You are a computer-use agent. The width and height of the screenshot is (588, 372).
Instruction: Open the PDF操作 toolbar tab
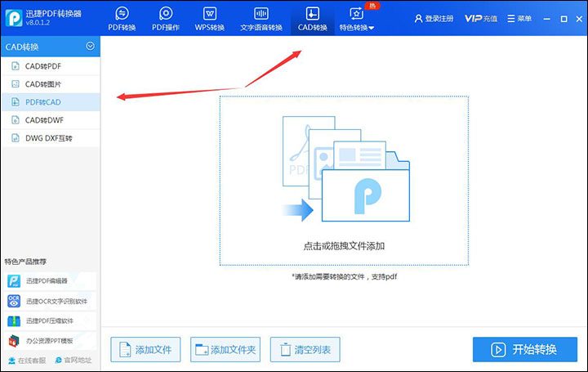coord(165,19)
